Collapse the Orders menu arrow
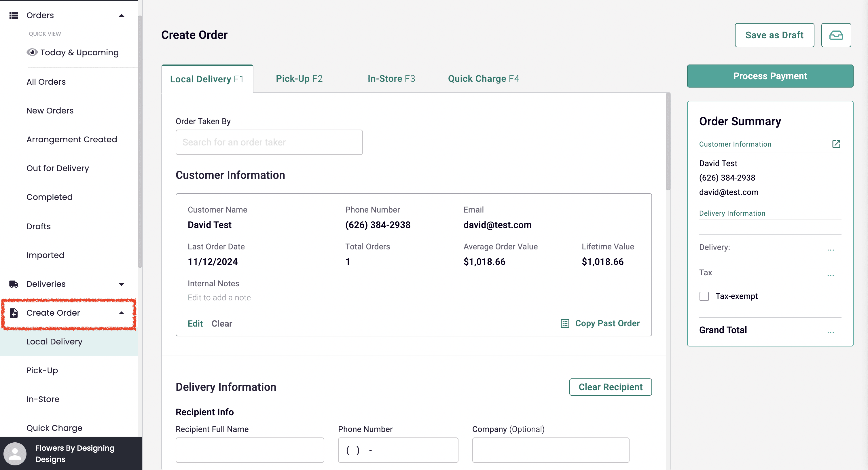 pyautogui.click(x=122, y=16)
